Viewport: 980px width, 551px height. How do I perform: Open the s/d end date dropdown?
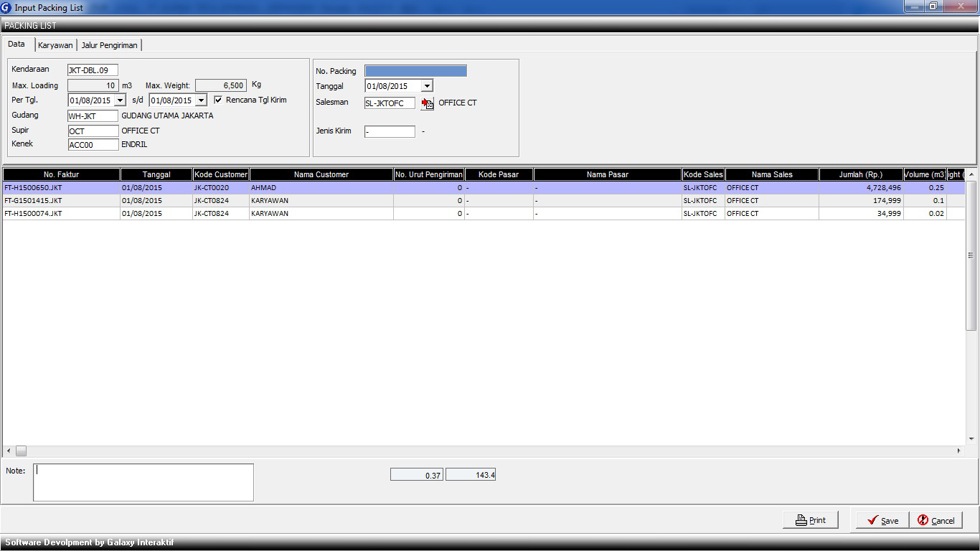click(x=201, y=100)
